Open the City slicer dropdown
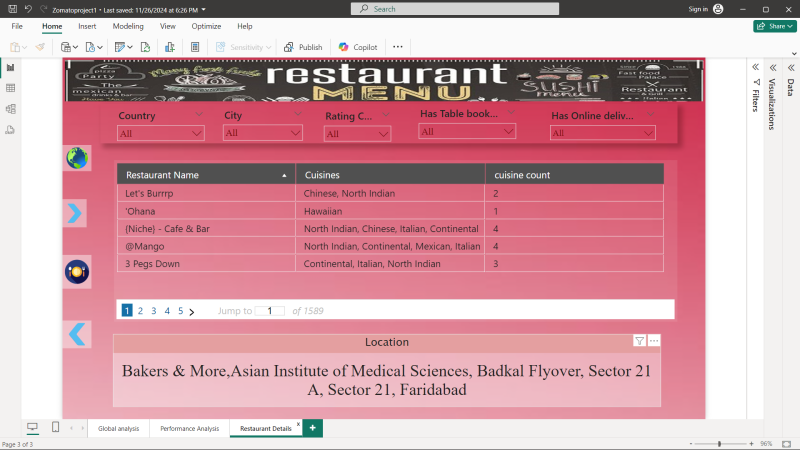Screen dimensions: 800x450 click(x=295, y=133)
